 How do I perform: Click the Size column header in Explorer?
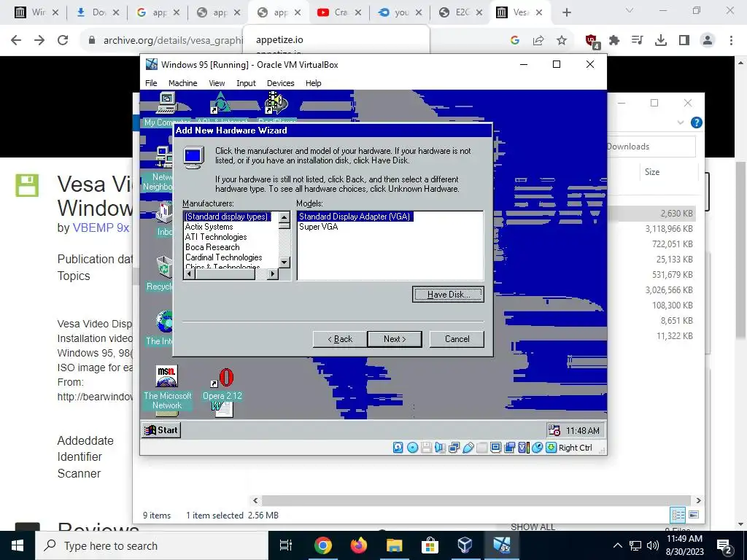coord(652,172)
